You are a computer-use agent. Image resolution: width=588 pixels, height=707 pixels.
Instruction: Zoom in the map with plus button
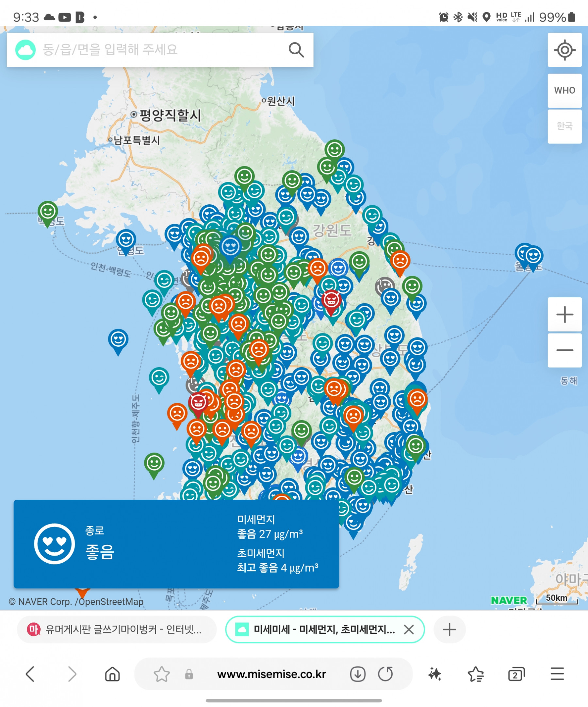coord(564,314)
